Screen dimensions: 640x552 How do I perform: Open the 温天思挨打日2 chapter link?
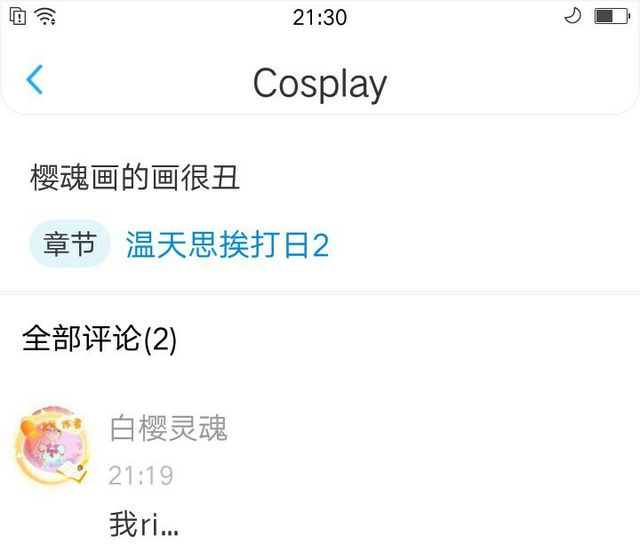pos(227,245)
